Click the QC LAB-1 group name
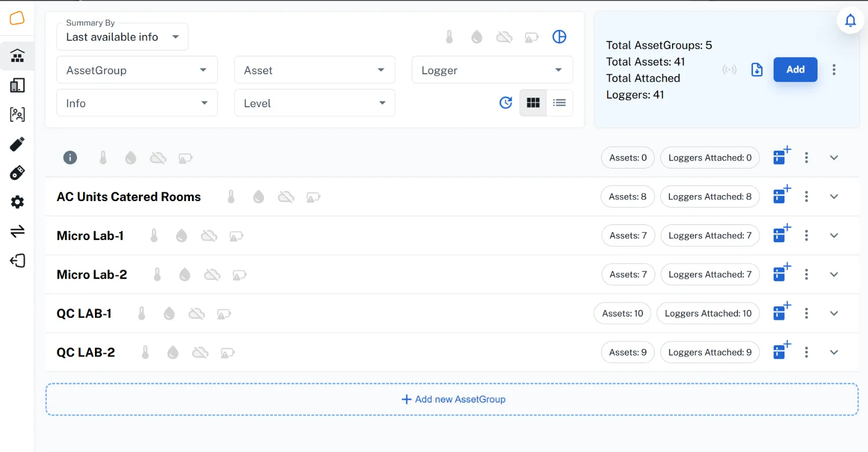 84,313
